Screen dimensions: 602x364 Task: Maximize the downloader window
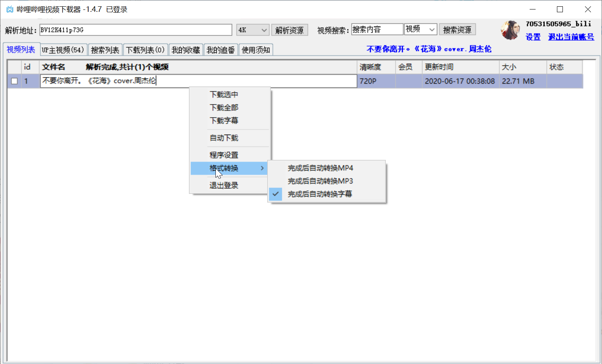pos(560,9)
